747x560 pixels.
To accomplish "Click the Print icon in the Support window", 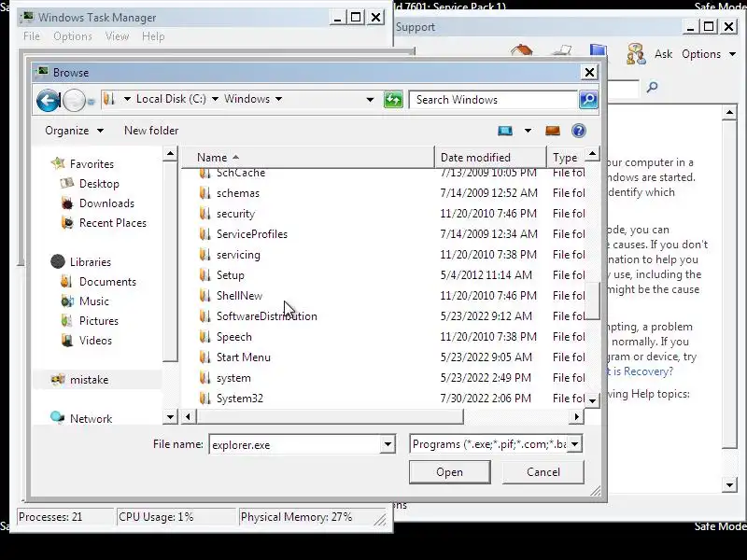I will pyautogui.click(x=561, y=50).
